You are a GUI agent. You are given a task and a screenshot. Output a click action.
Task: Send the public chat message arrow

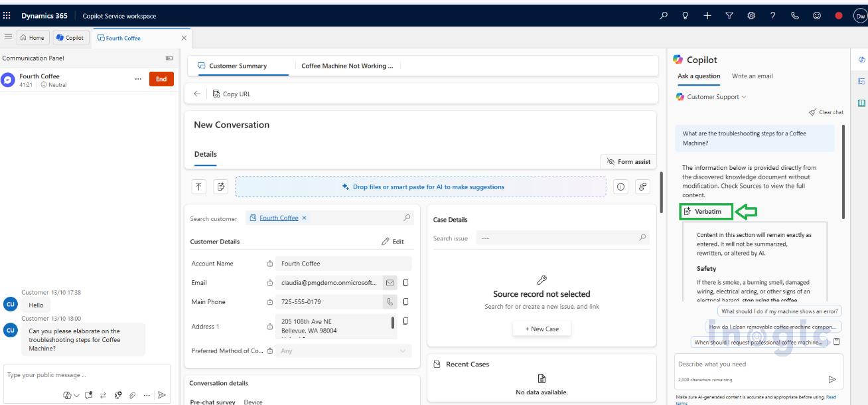161,395
